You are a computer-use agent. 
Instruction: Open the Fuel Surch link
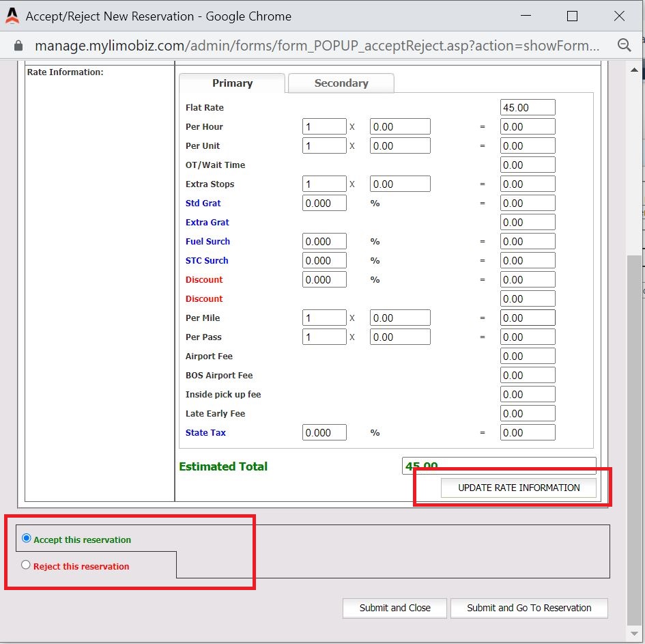coord(207,241)
